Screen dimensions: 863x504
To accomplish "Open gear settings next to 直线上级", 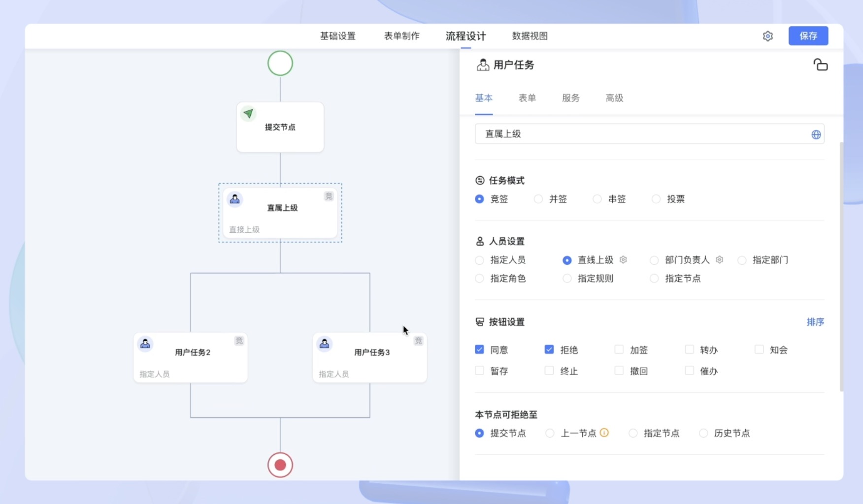I will tap(623, 259).
